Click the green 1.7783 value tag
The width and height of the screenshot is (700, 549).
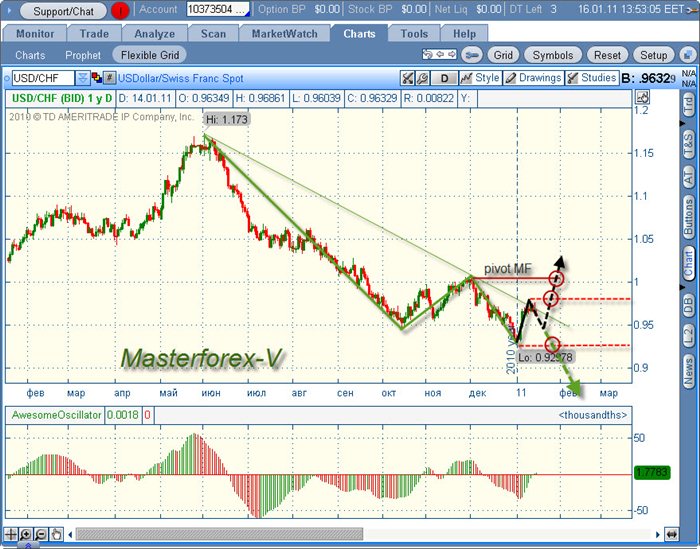652,472
